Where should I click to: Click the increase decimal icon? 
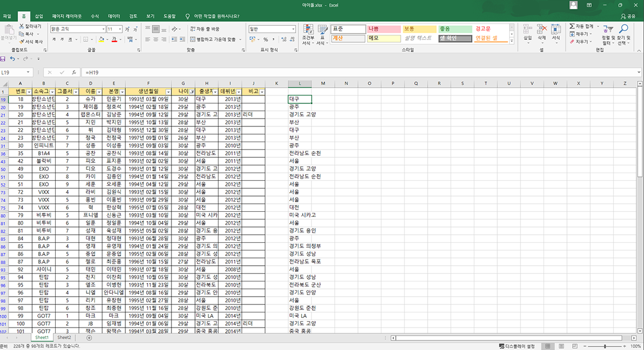pos(284,39)
